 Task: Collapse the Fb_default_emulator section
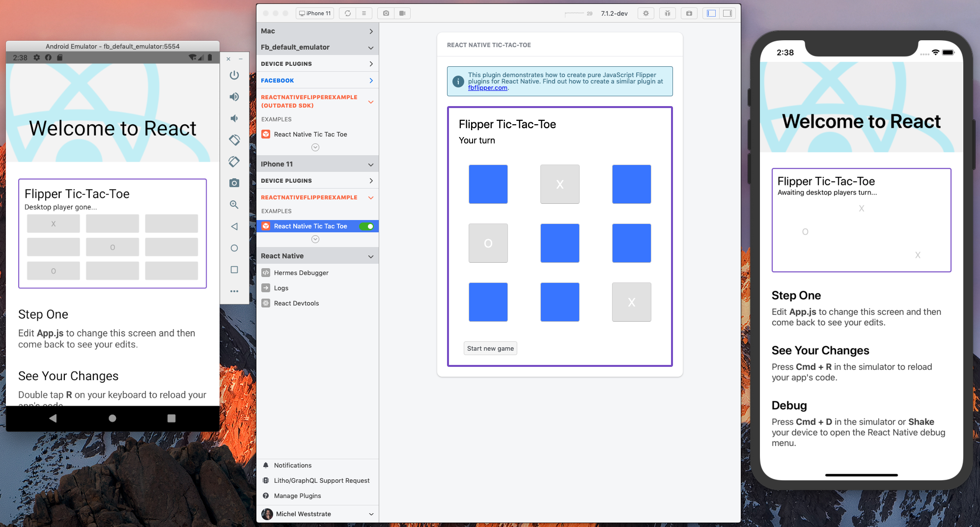coord(371,47)
